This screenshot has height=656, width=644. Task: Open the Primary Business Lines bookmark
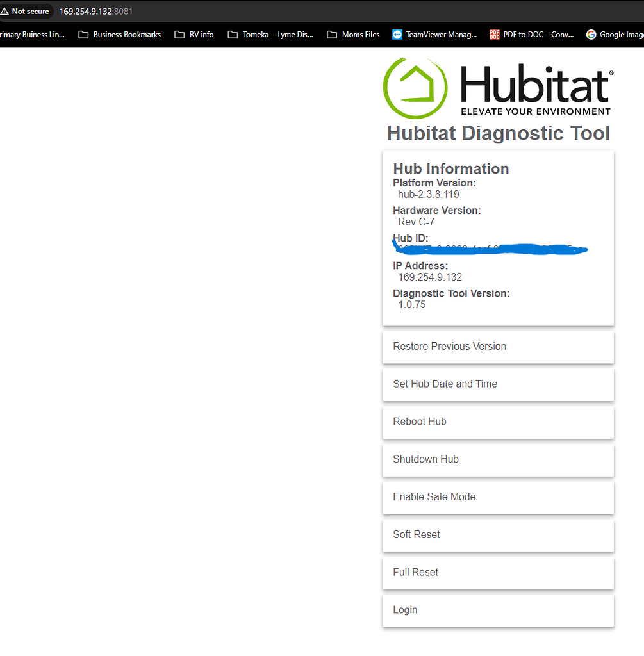point(32,35)
